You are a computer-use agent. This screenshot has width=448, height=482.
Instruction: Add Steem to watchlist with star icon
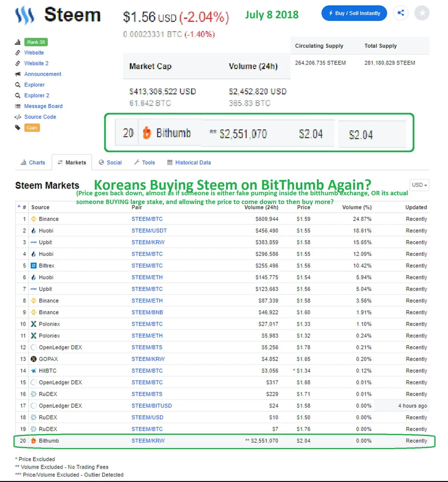[422, 13]
